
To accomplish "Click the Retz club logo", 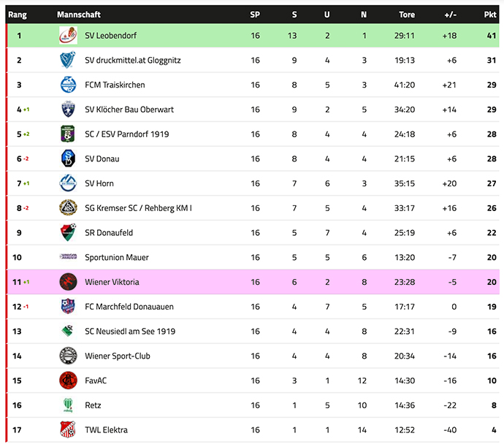I will [x=68, y=405].
